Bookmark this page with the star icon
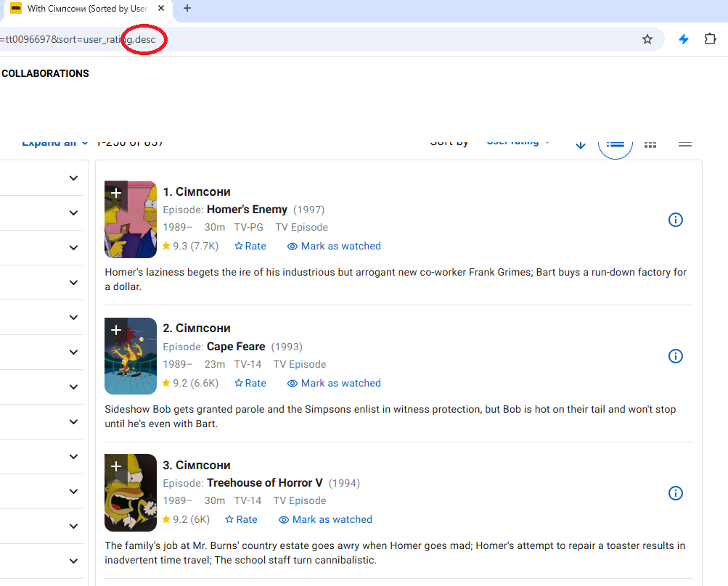 pyautogui.click(x=647, y=39)
